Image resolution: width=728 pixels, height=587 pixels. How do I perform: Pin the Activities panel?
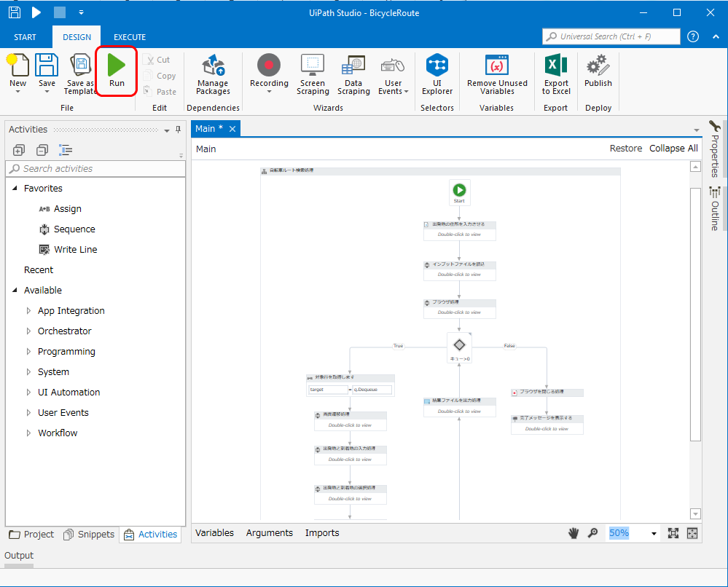point(179,130)
